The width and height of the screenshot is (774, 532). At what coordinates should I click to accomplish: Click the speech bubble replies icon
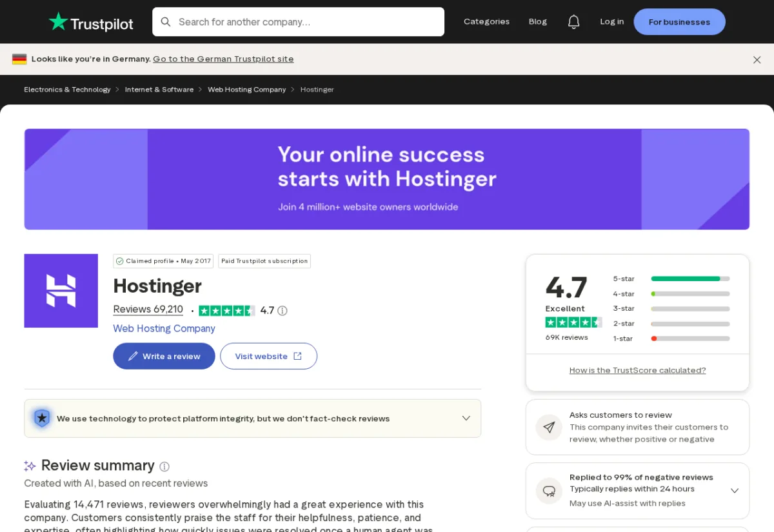click(x=549, y=491)
